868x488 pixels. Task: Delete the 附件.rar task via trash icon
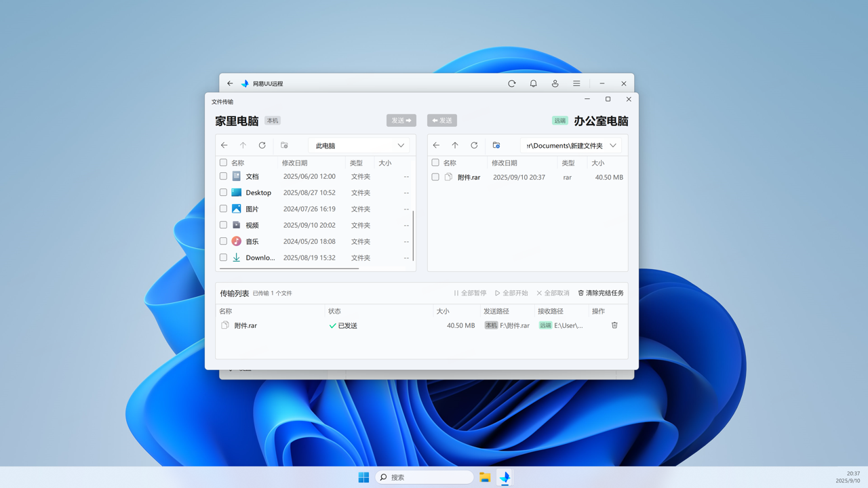click(614, 325)
